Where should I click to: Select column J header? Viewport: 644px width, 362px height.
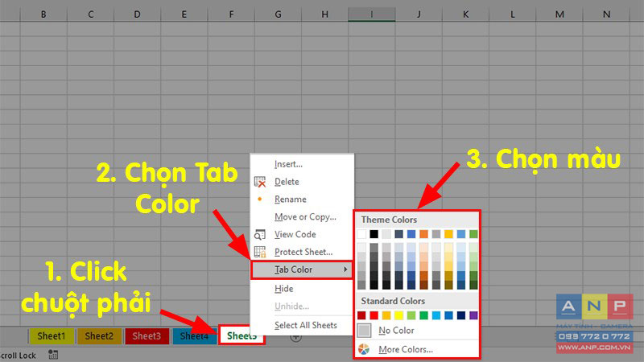click(419, 14)
